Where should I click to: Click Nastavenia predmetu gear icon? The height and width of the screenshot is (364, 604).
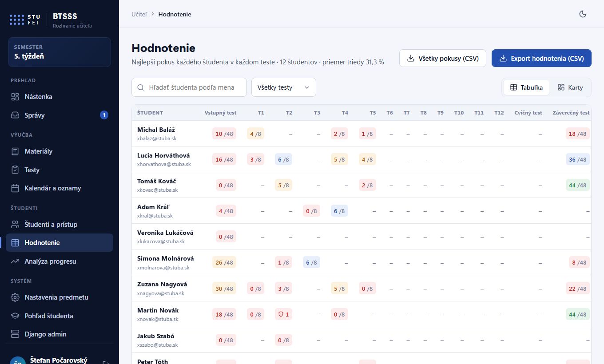pyautogui.click(x=15, y=297)
